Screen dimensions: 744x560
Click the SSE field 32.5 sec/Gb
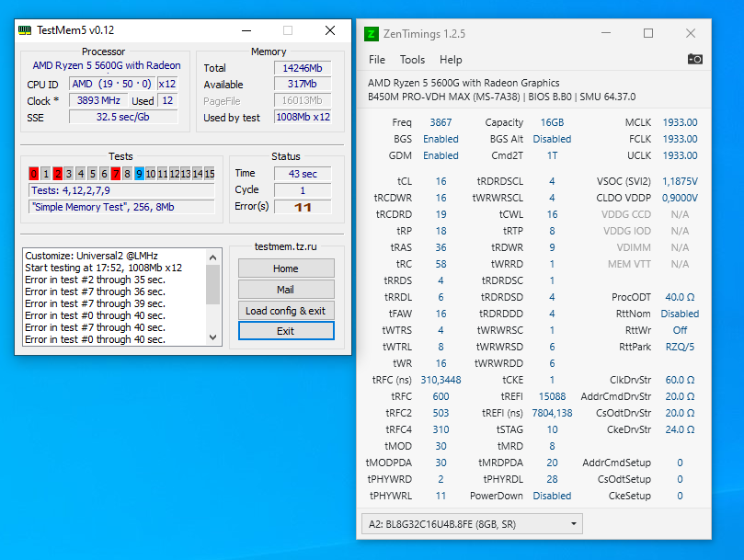click(x=123, y=117)
